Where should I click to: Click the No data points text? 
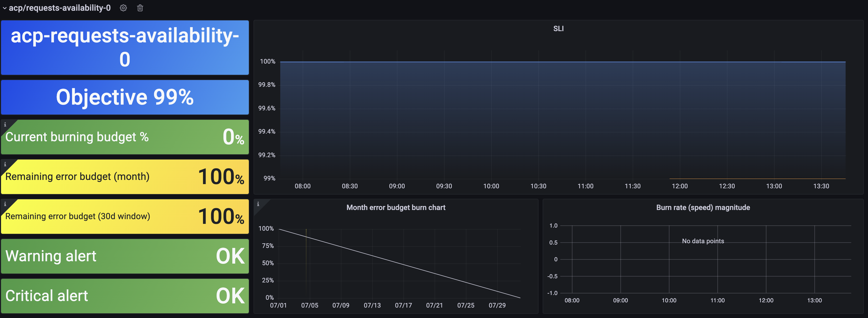pos(703,241)
